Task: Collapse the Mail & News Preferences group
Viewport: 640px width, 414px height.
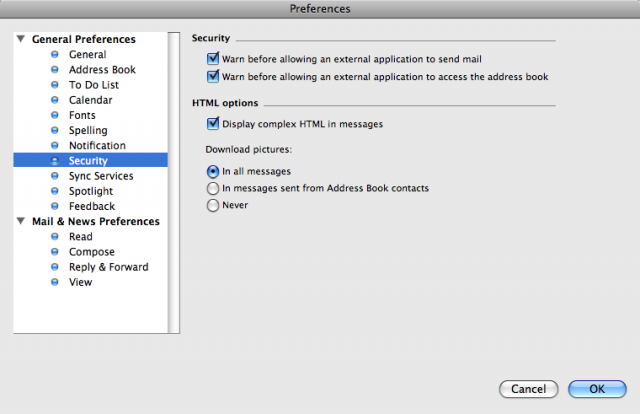Action: click(x=21, y=221)
